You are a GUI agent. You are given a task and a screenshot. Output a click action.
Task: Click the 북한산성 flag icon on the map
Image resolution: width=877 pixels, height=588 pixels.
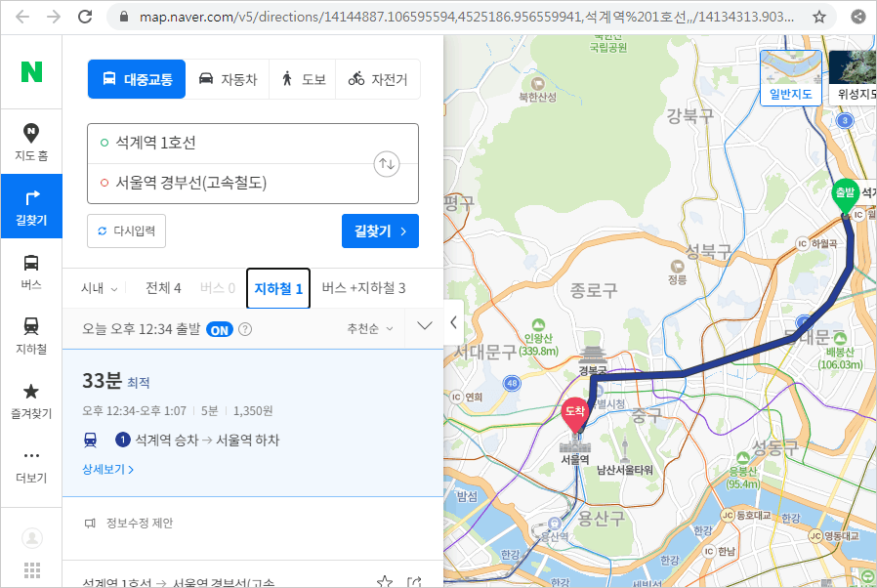pyautogui.click(x=538, y=84)
